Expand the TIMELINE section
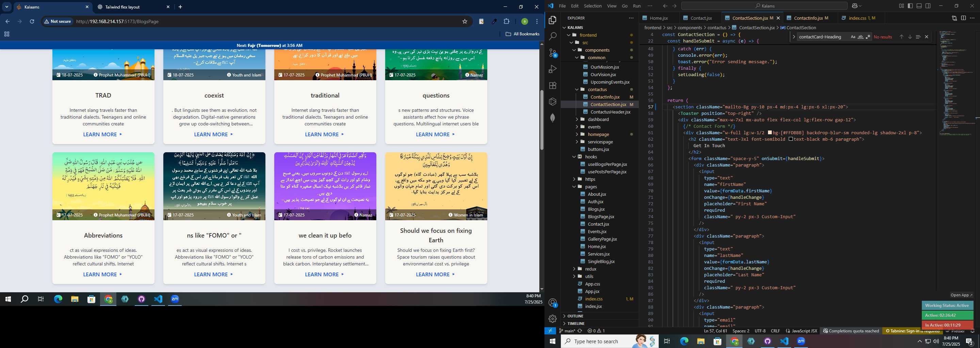The height and width of the screenshot is (348, 980). tap(576, 323)
